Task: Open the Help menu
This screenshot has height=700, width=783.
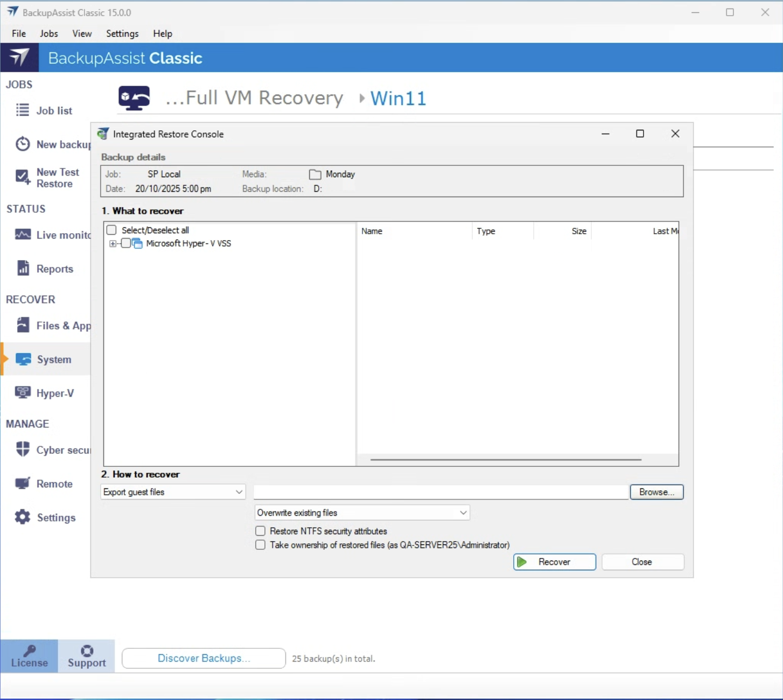Action: click(x=162, y=33)
